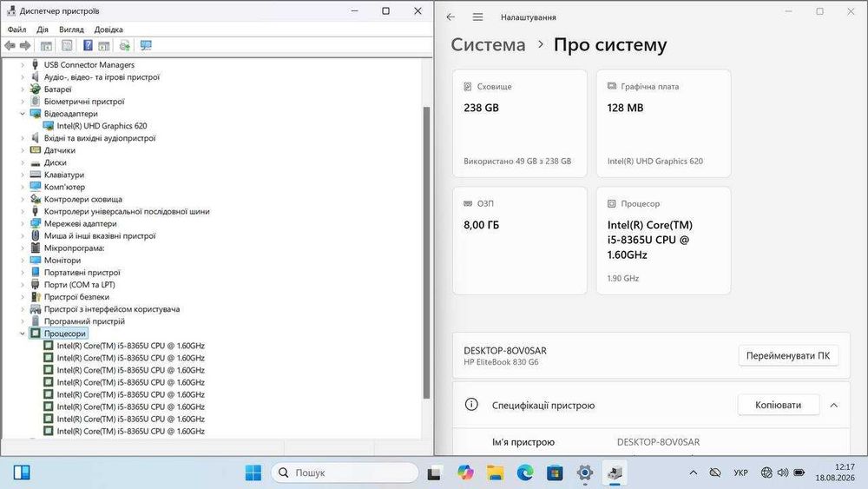Click the Forward arrow in Device Manager toolbar
Screen dimensions: 868x489
click(25, 45)
